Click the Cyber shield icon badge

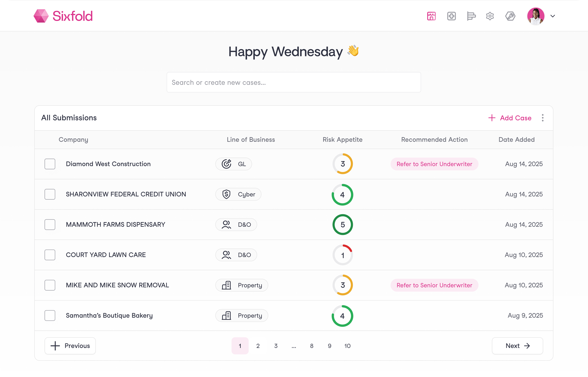click(x=226, y=194)
